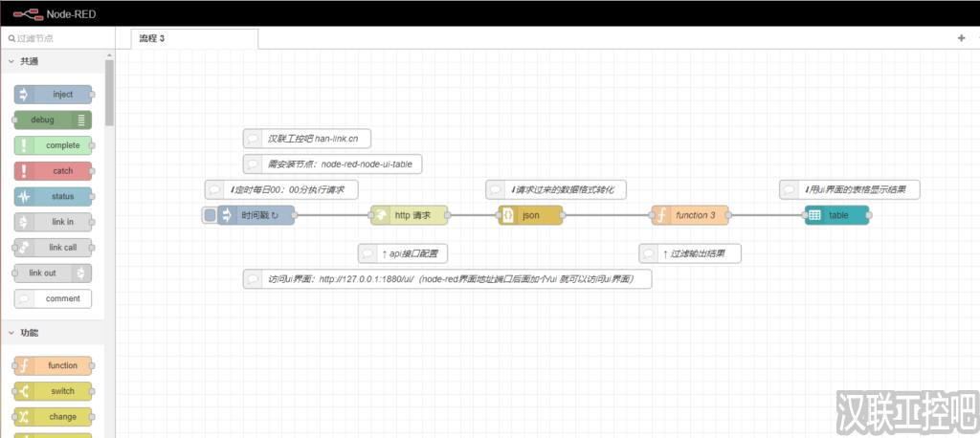Click the 汉联工控吧 han-link.cn comment node
This screenshot has height=438, width=980.
309,139
